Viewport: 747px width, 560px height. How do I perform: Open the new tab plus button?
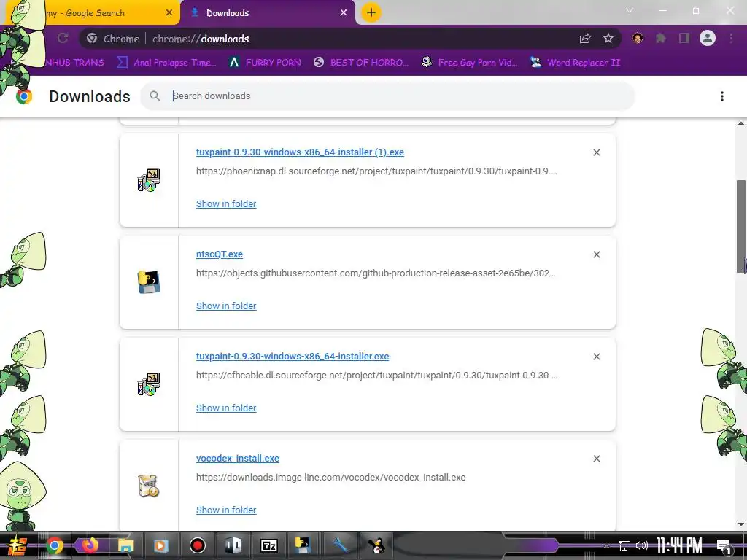pos(371,12)
